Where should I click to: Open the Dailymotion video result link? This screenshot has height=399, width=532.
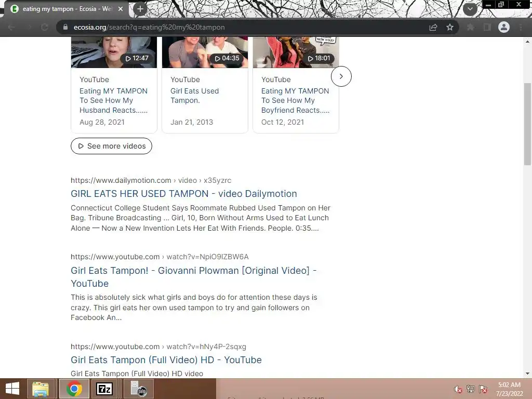(x=183, y=194)
